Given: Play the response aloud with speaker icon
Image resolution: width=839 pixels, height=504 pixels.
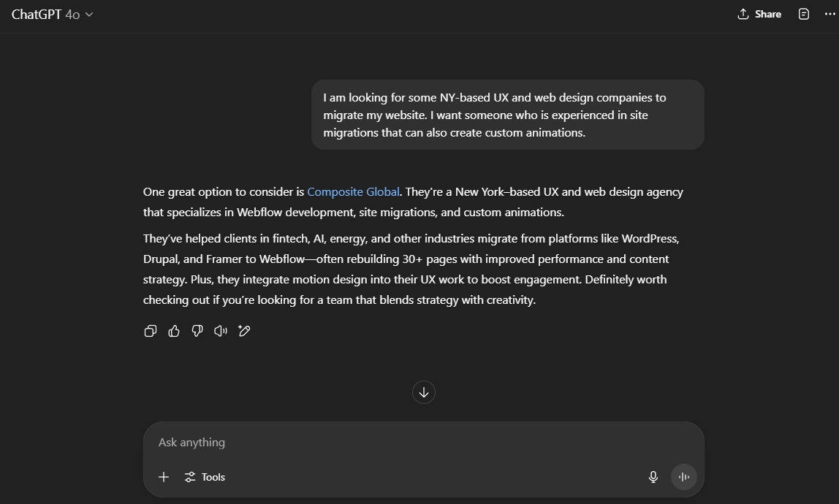Looking at the screenshot, I should point(221,331).
